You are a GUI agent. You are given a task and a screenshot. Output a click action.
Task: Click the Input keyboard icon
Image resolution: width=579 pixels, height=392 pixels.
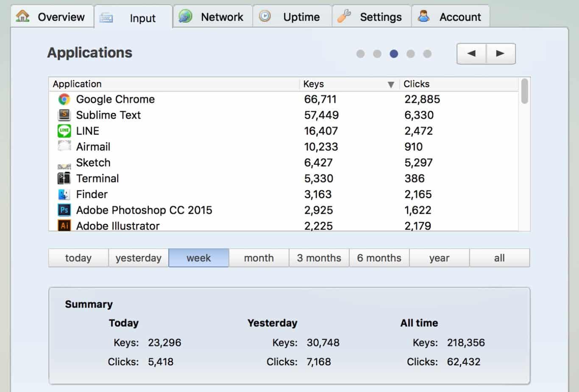(x=106, y=18)
